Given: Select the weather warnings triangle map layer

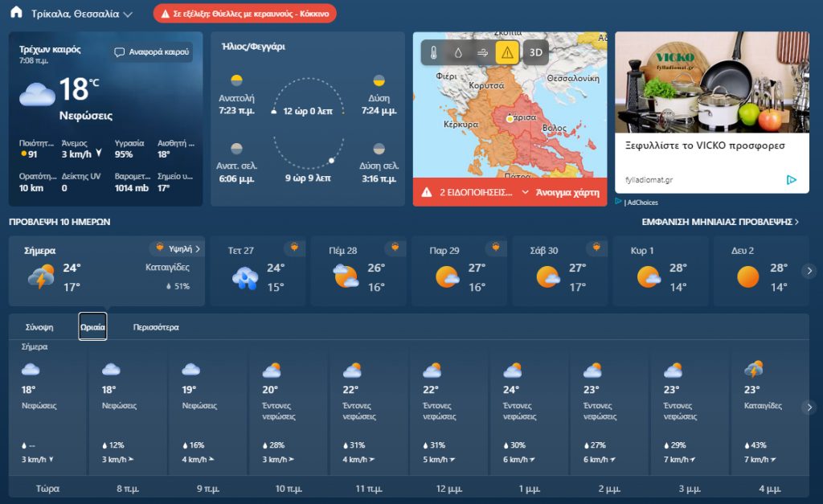Looking at the screenshot, I should (507, 52).
